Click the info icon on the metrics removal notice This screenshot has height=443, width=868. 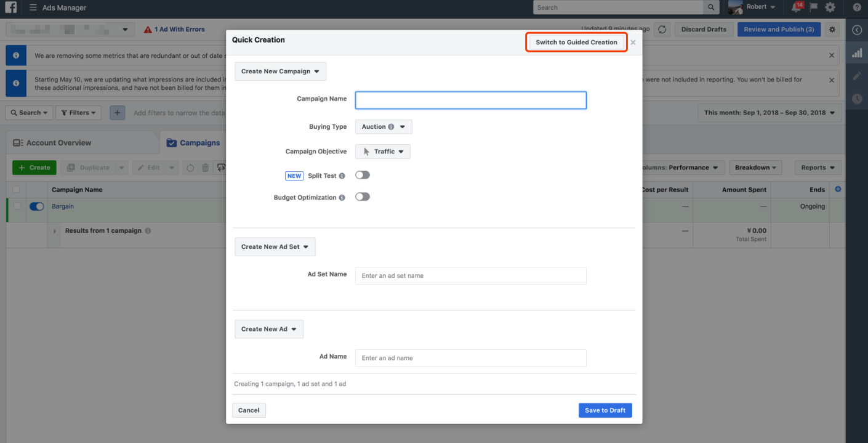(x=16, y=55)
